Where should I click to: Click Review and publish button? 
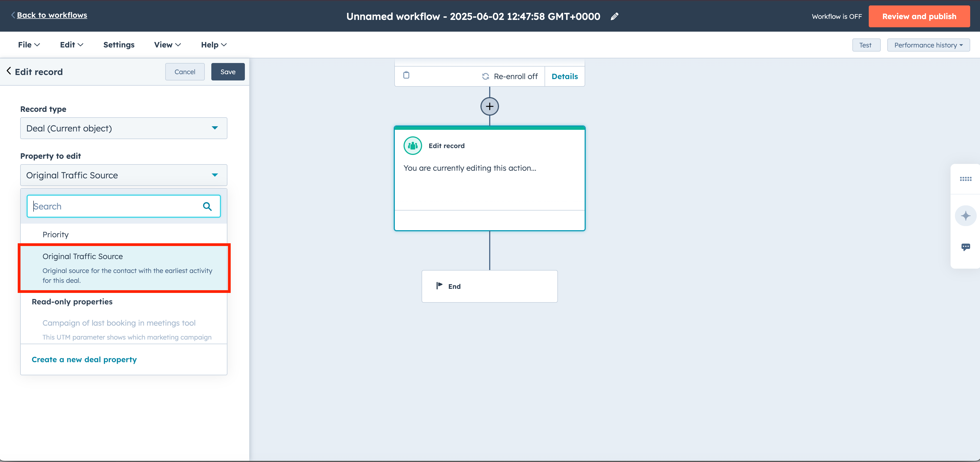919,16
